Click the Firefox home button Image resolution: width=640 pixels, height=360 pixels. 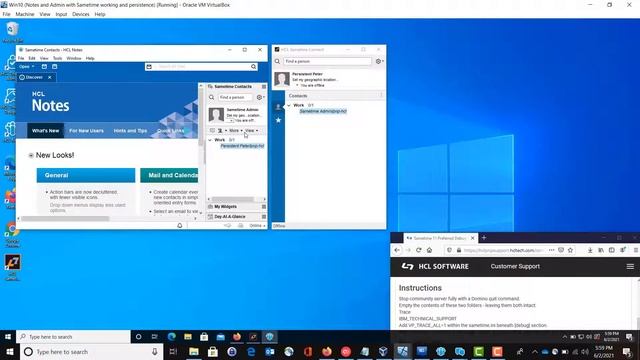point(429,250)
